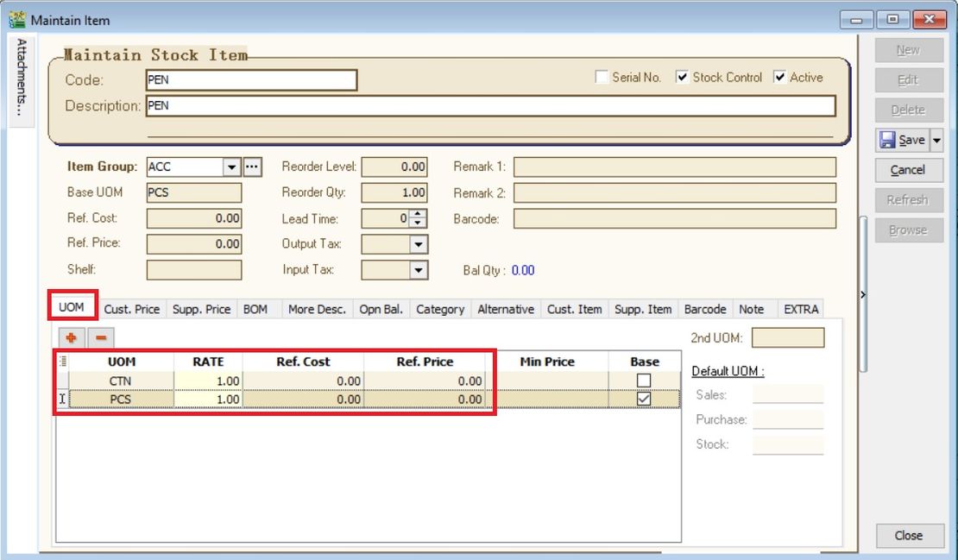Image resolution: width=958 pixels, height=560 pixels.
Task: Click the Cancel button
Action: [909, 170]
